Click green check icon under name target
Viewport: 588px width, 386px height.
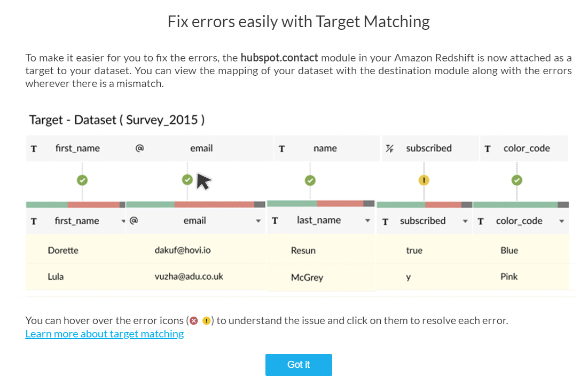310,180
